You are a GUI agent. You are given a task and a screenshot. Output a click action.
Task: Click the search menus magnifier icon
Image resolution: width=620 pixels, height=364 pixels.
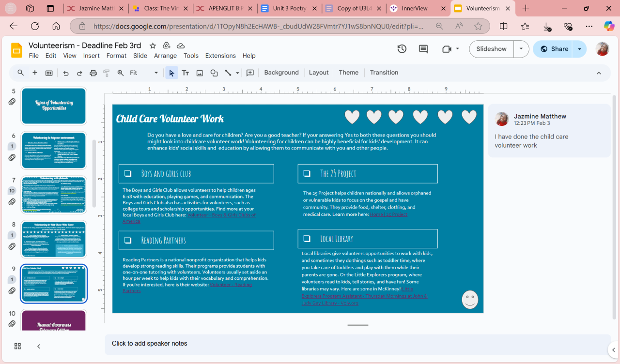tap(21, 73)
